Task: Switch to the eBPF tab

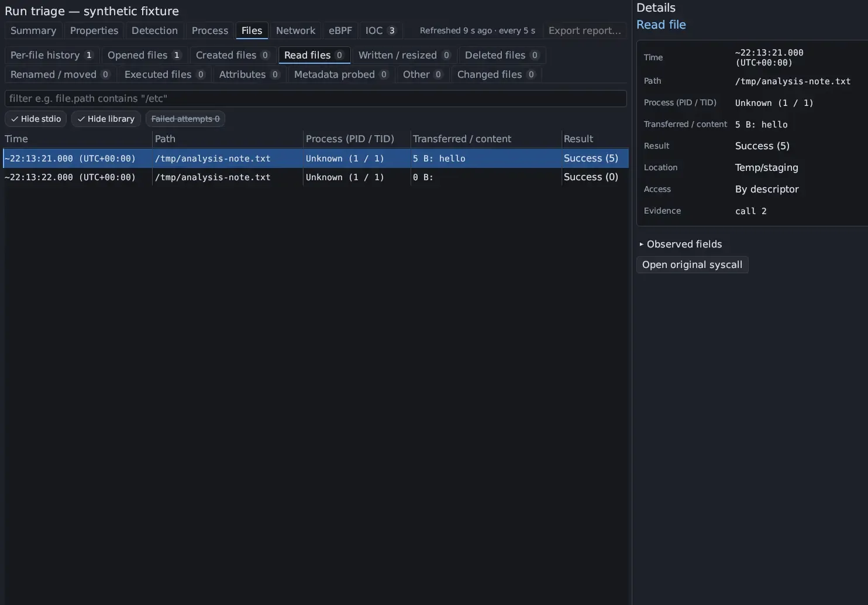Action: coord(340,30)
